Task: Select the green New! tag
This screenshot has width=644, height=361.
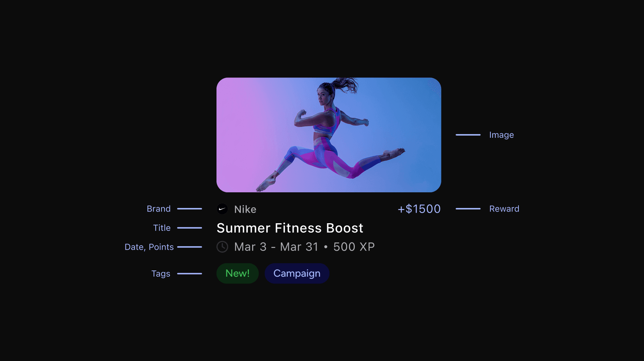Action: (x=238, y=273)
